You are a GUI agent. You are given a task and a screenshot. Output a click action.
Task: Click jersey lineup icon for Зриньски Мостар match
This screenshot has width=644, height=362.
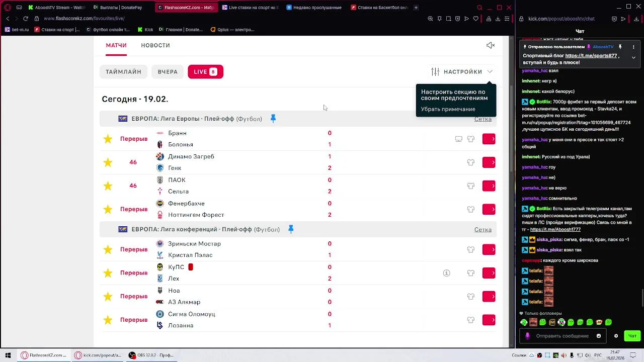coord(471,249)
